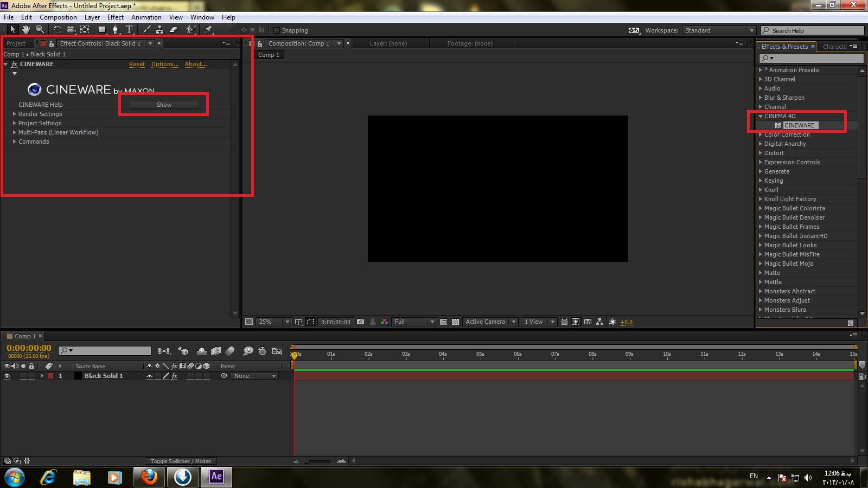Select the Clone Stamp tool

[160, 30]
